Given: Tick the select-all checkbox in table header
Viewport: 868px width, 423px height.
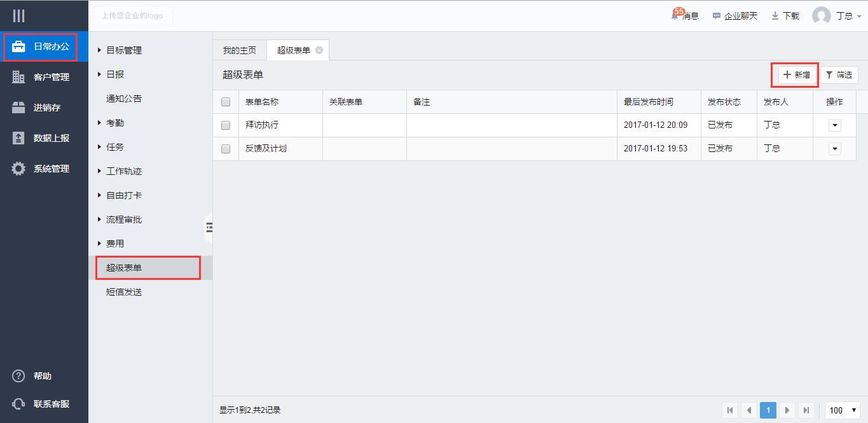Looking at the screenshot, I should [x=226, y=102].
